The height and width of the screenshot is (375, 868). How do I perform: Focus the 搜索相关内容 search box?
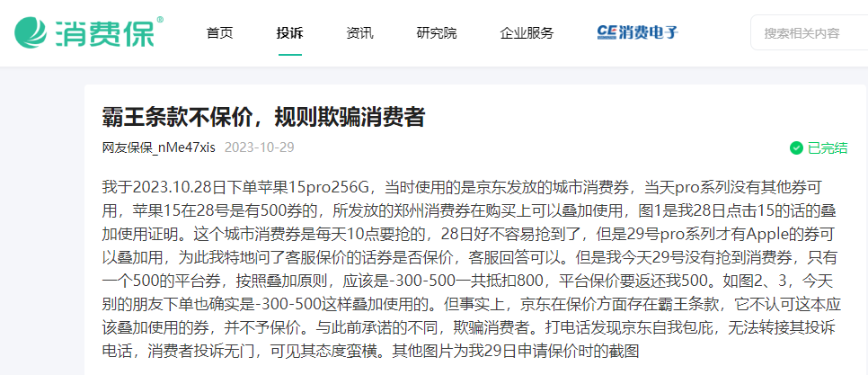[x=810, y=33]
